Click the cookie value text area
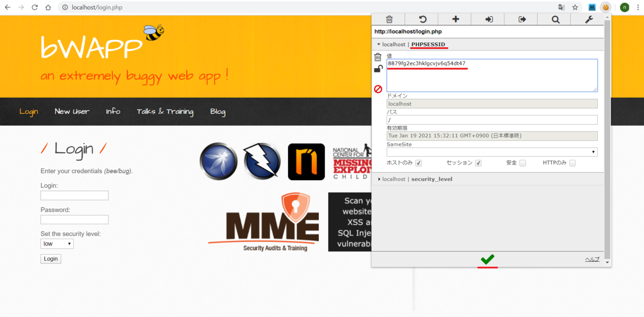Image resolution: width=644 pixels, height=317 pixels. click(x=492, y=75)
